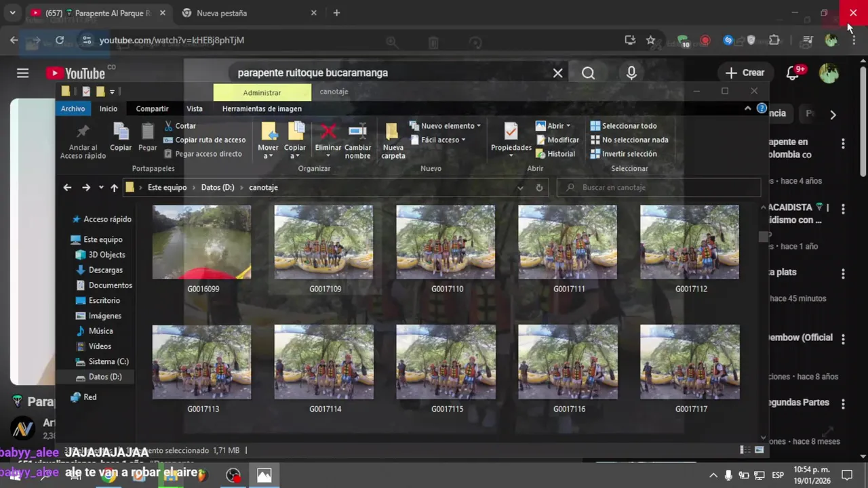Click YouTube voice search microphone
The width and height of the screenshot is (868, 488).
click(631, 73)
